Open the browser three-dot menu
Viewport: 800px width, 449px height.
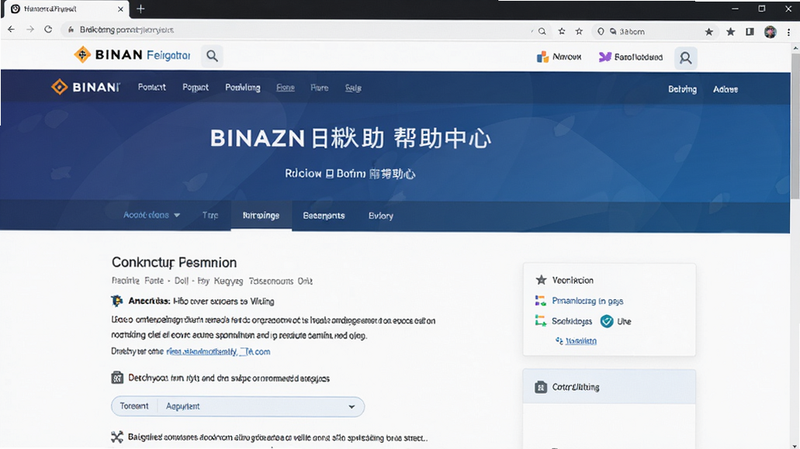[789, 32]
